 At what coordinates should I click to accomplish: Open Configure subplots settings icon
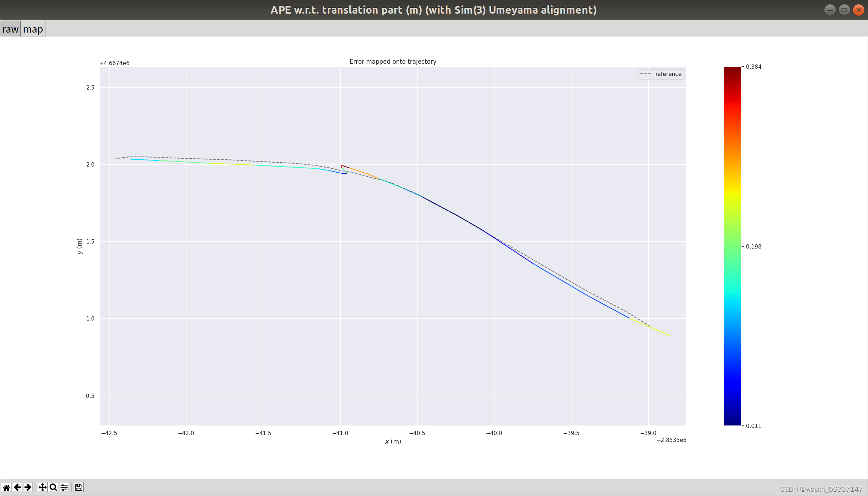pos(64,487)
